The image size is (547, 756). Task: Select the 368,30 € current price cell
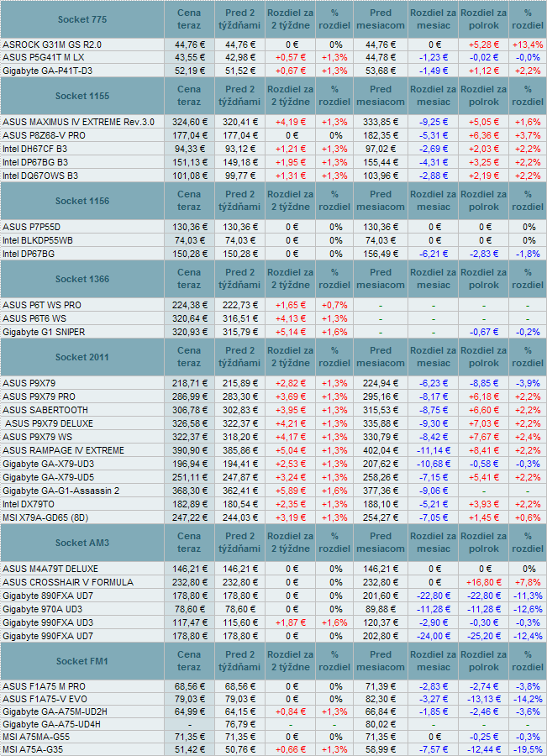pos(190,491)
